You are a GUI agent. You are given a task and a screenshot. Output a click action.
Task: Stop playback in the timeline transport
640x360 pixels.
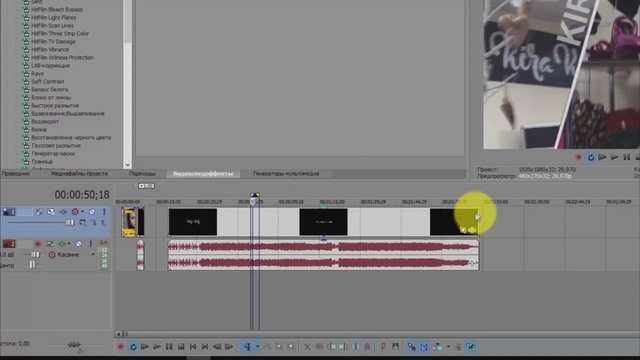[x=181, y=347]
